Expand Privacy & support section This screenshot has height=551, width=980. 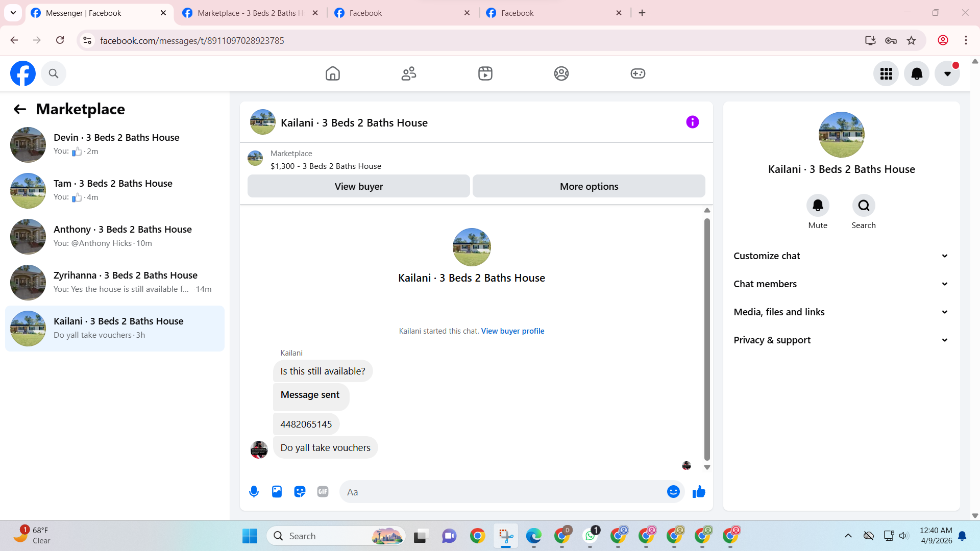(841, 340)
